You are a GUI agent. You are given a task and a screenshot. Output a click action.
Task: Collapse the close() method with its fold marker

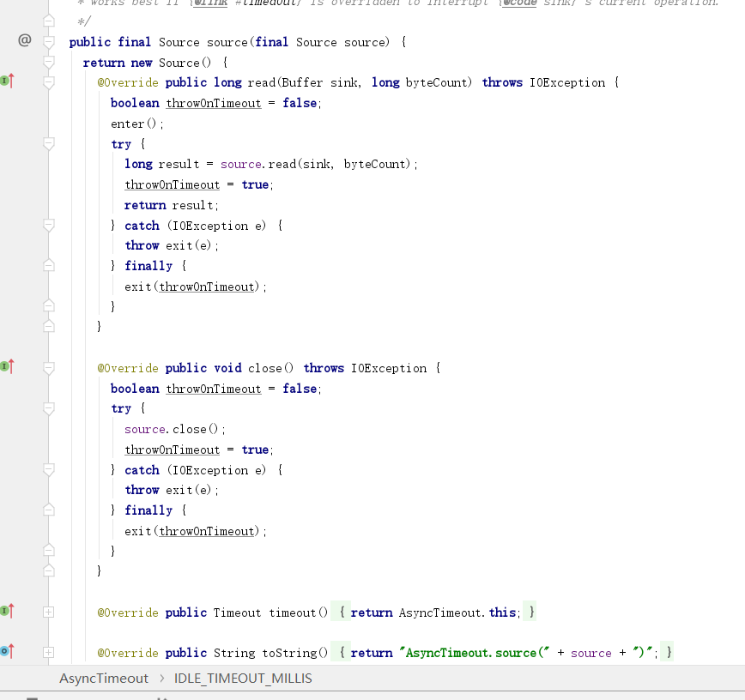pos(49,367)
